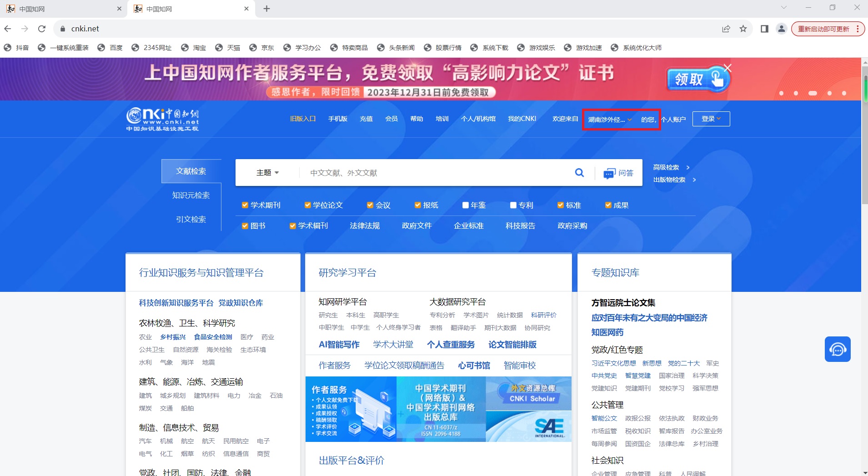Bookmark this page with the star icon

tap(743, 29)
